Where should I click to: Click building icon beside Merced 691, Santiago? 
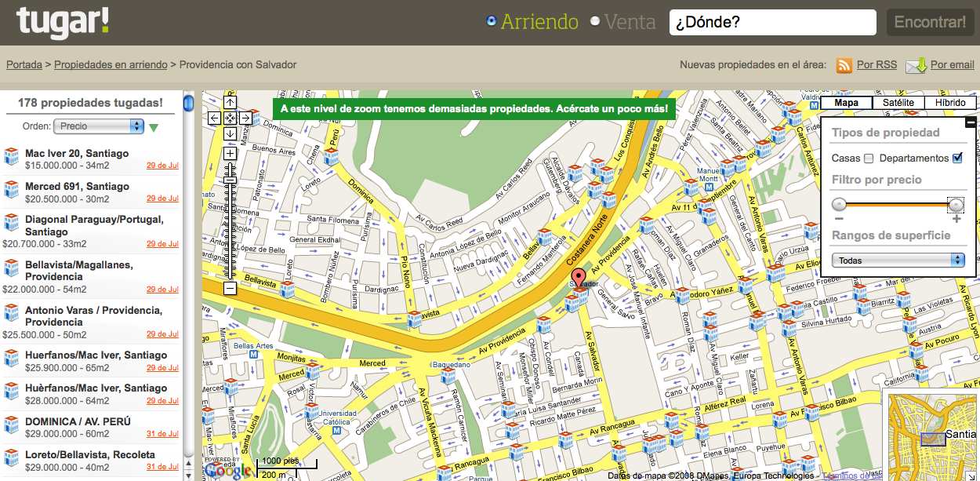point(12,190)
